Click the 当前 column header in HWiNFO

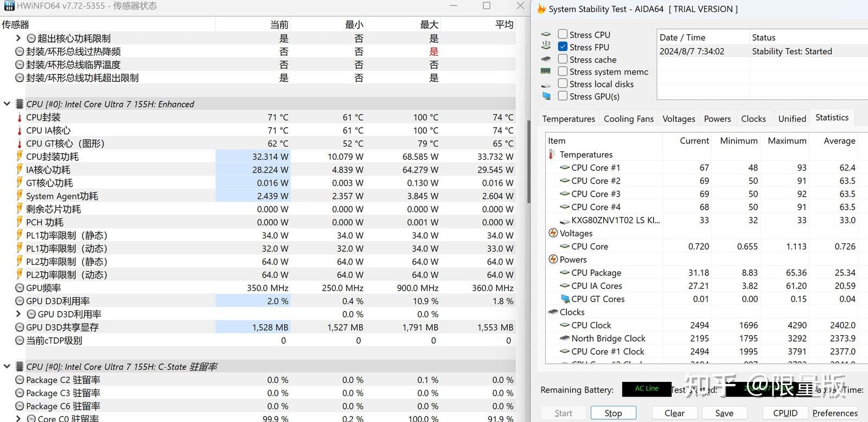[x=253, y=24]
